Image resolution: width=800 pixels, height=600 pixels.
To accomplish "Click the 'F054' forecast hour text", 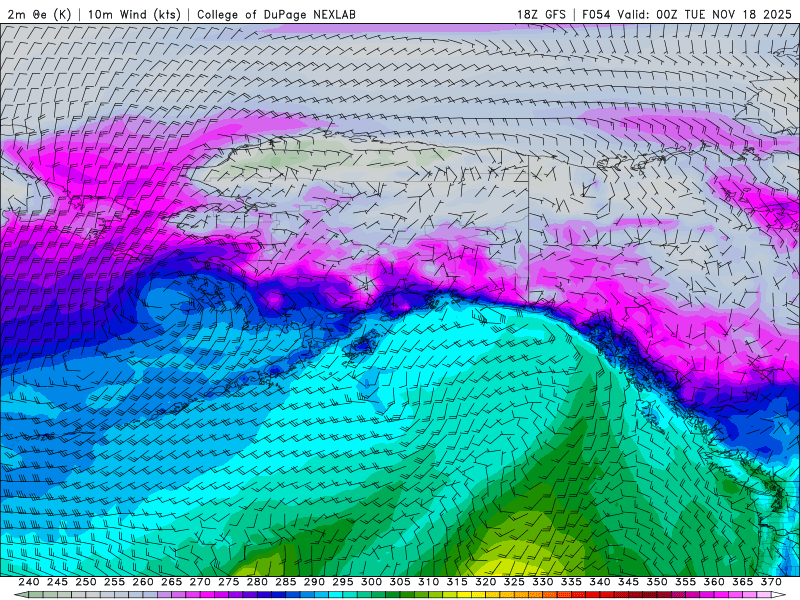I will tap(596, 14).
